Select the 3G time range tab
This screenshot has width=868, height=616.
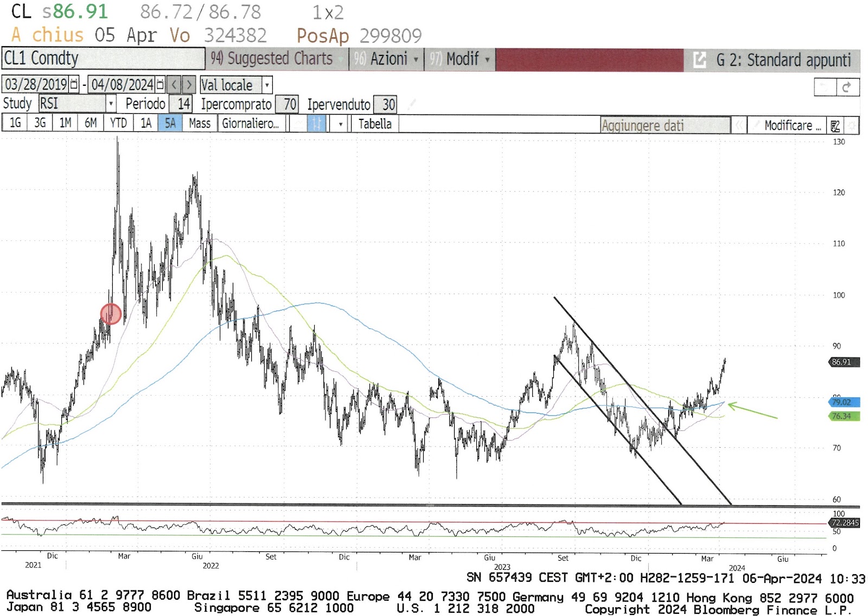click(40, 123)
